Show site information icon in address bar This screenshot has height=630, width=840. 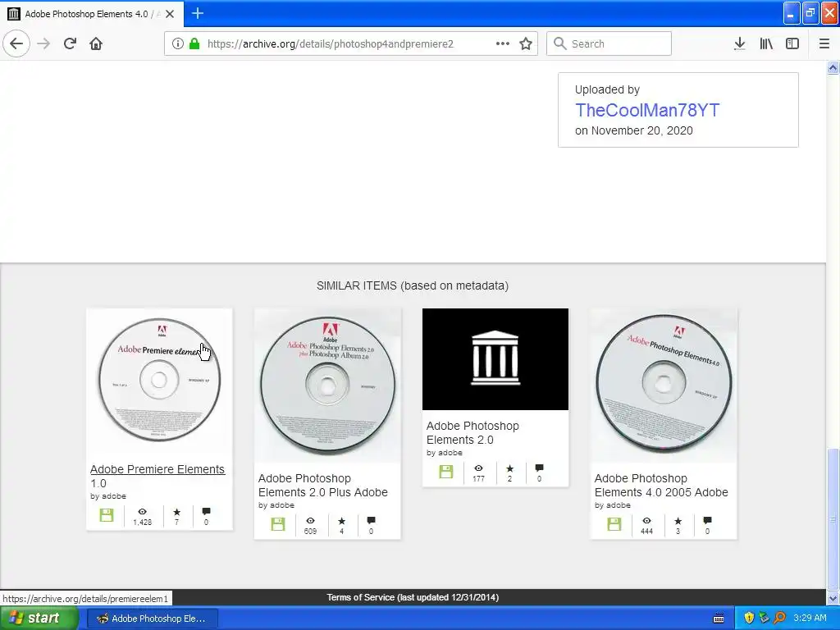coord(177,44)
